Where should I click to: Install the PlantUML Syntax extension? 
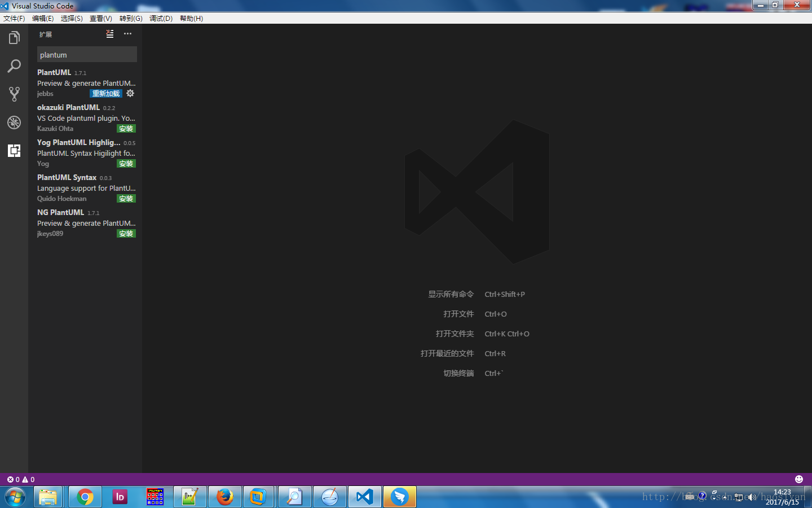tap(126, 199)
